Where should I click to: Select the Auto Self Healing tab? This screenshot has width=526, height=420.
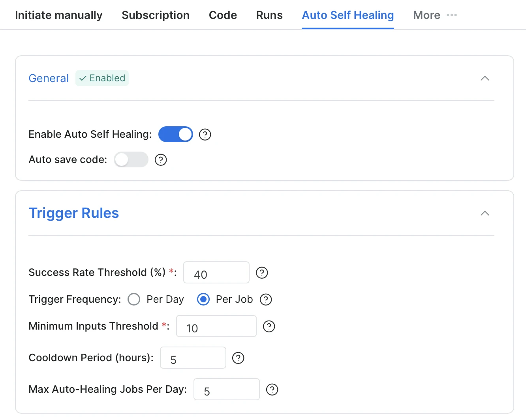point(348,15)
